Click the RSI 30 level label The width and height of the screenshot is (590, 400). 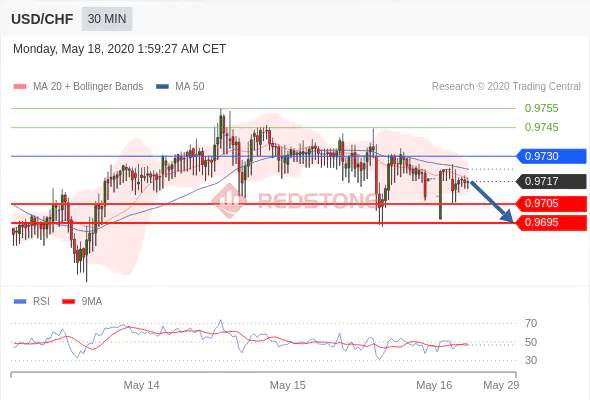tap(531, 360)
